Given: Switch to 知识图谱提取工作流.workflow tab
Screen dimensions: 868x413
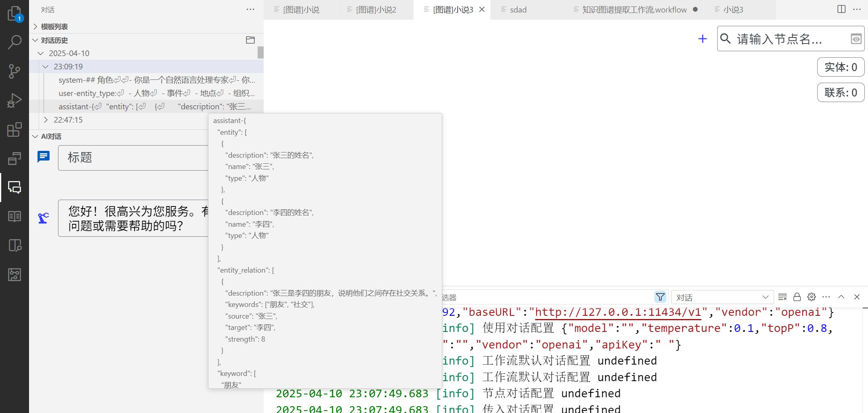Looking at the screenshot, I should pyautogui.click(x=634, y=10).
